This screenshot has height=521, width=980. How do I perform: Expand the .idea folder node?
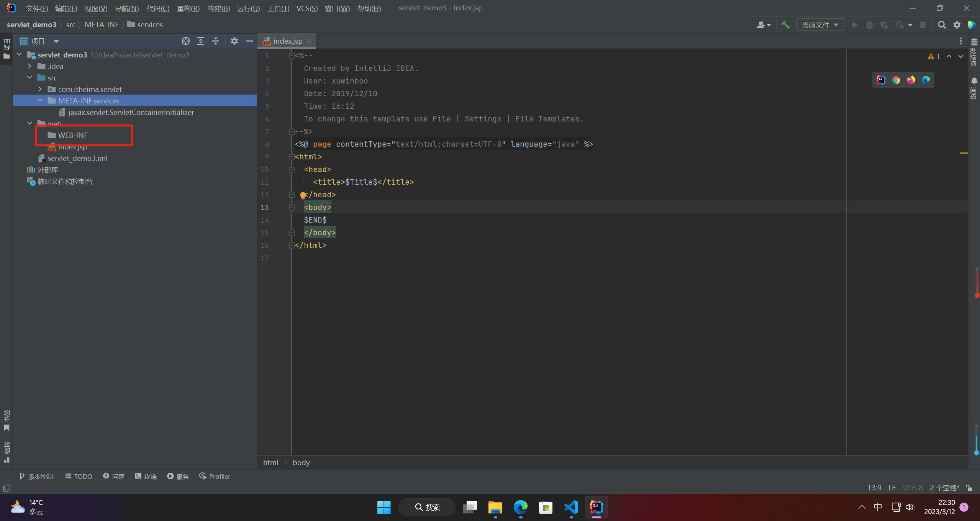point(30,66)
